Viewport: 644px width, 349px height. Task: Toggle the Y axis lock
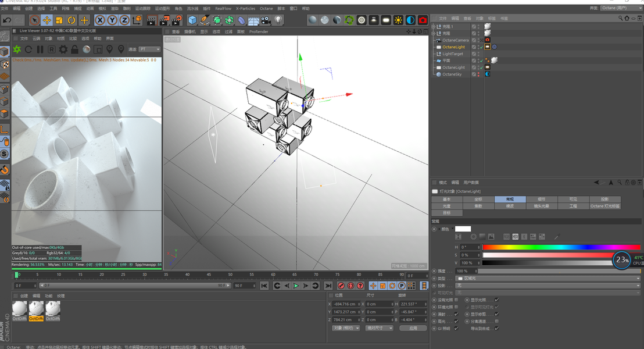(112, 20)
